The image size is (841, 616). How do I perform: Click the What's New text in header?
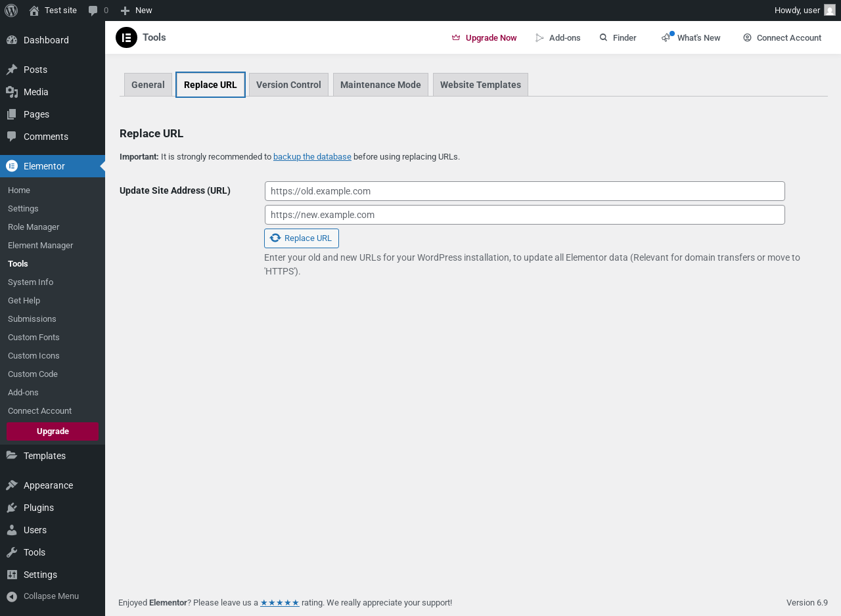(x=699, y=38)
